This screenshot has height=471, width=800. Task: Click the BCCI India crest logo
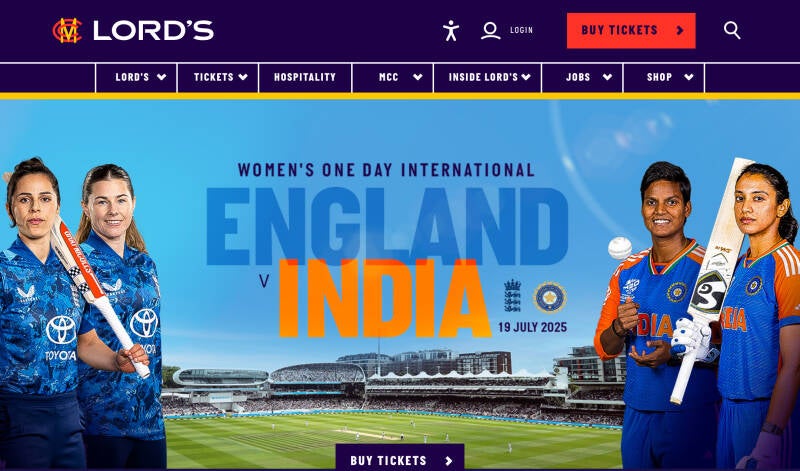pyautogui.click(x=550, y=297)
